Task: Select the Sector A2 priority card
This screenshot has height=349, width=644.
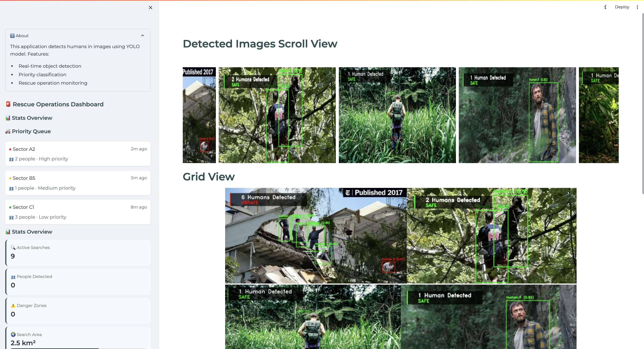Action: pyautogui.click(x=78, y=154)
